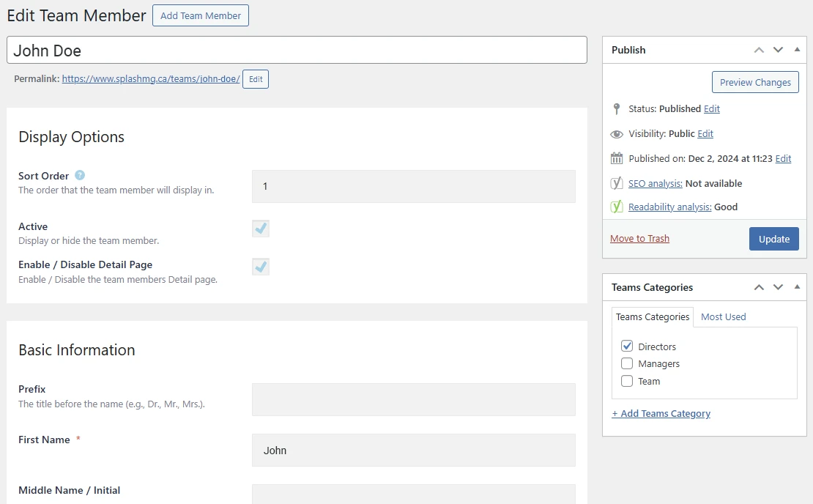Move the Publish panel up
813x504 pixels.
point(759,50)
